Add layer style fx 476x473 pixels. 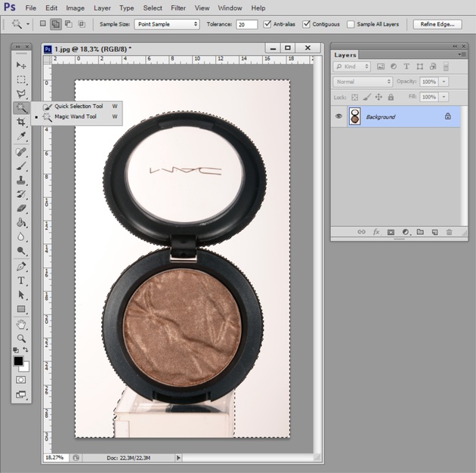coord(376,232)
